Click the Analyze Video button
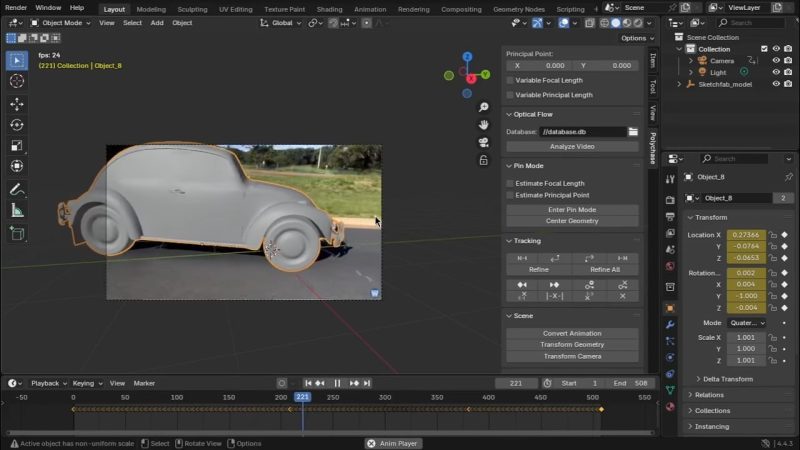 (x=572, y=146)
